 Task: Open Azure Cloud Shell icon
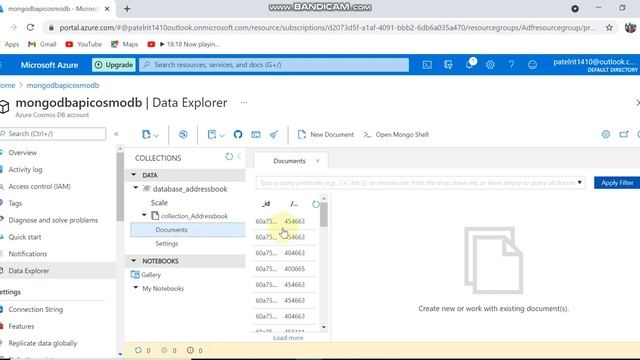point(427,64)
